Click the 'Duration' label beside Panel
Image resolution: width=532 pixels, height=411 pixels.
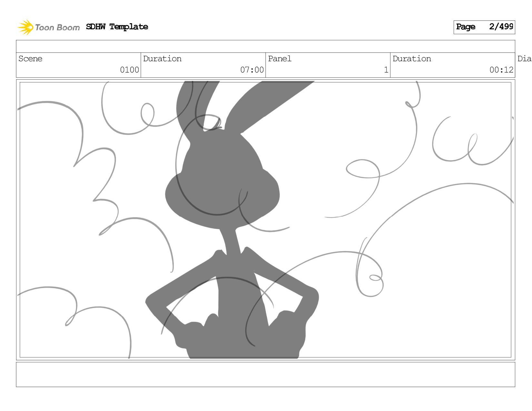pos(412,59)
